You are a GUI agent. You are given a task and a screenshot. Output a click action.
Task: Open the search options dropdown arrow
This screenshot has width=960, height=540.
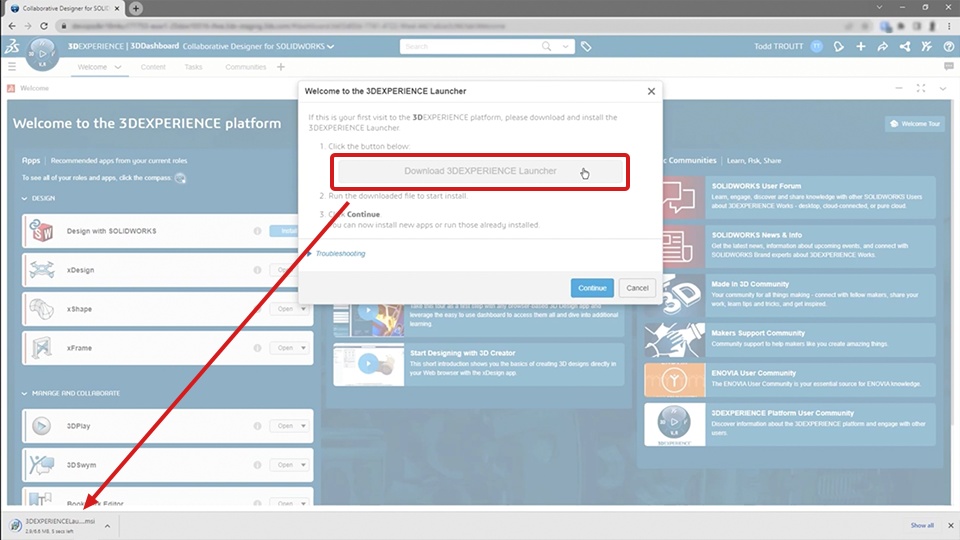pyautogui.click(x=565, y=47)
